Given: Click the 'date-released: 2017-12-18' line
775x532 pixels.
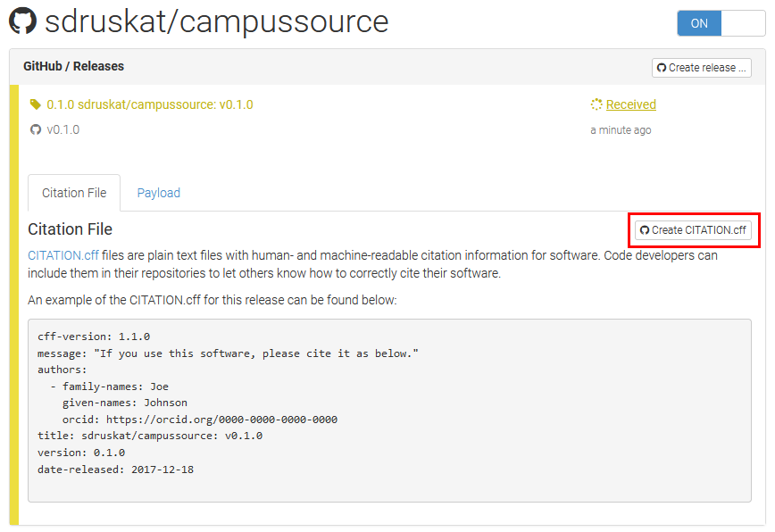Looking at the screenshot, I should 116,470.
